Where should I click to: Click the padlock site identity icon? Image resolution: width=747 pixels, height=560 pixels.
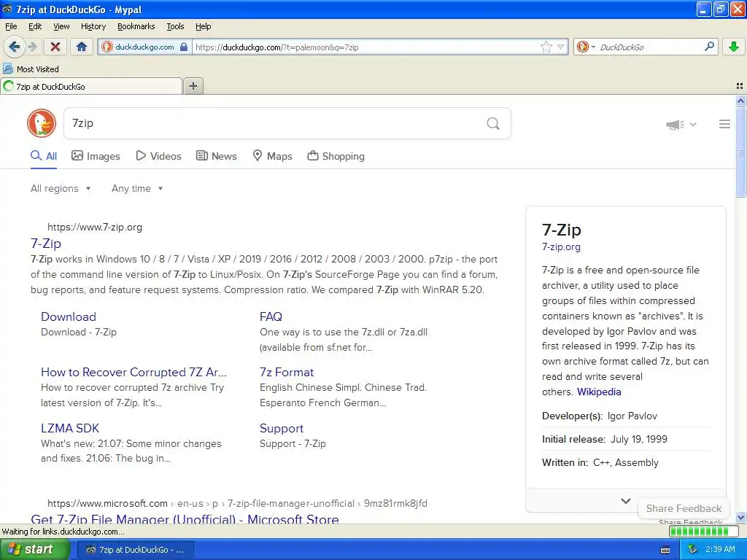pyautogui.click(x=184, y=47)
